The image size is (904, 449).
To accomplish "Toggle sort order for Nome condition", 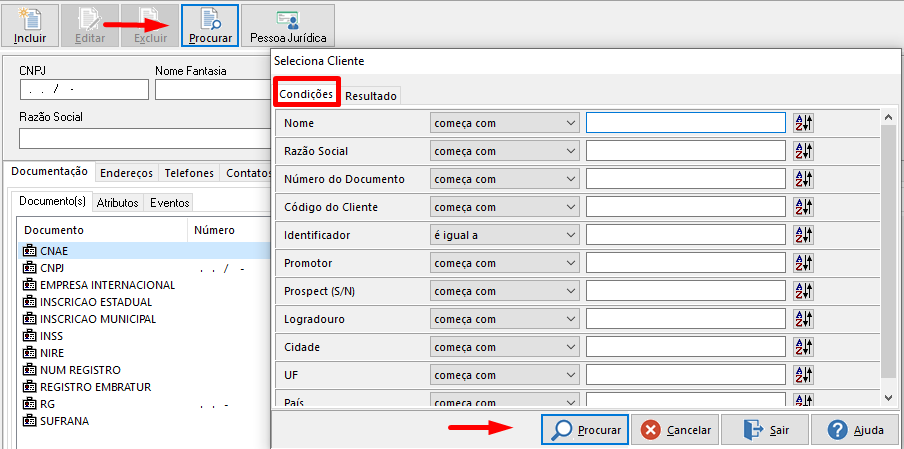I will 803,123.
